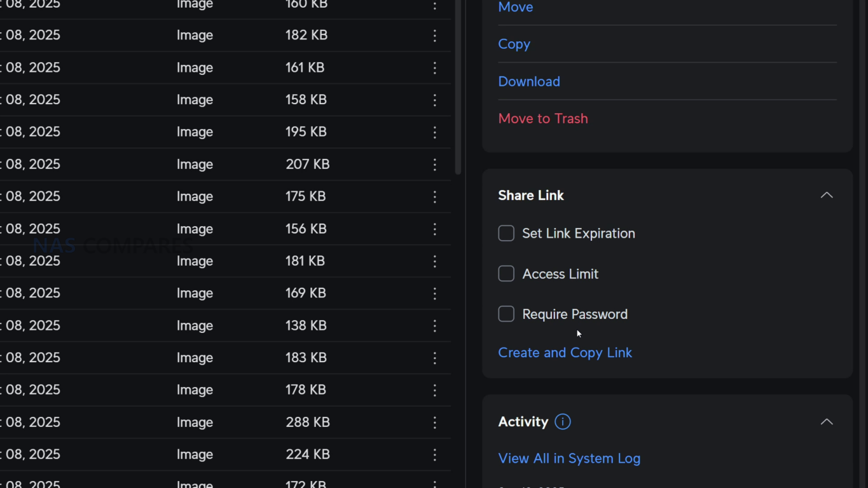This screenshot has height=488, width=868.
Task: Collapse the Share Link section
Action: pos(827,195)
